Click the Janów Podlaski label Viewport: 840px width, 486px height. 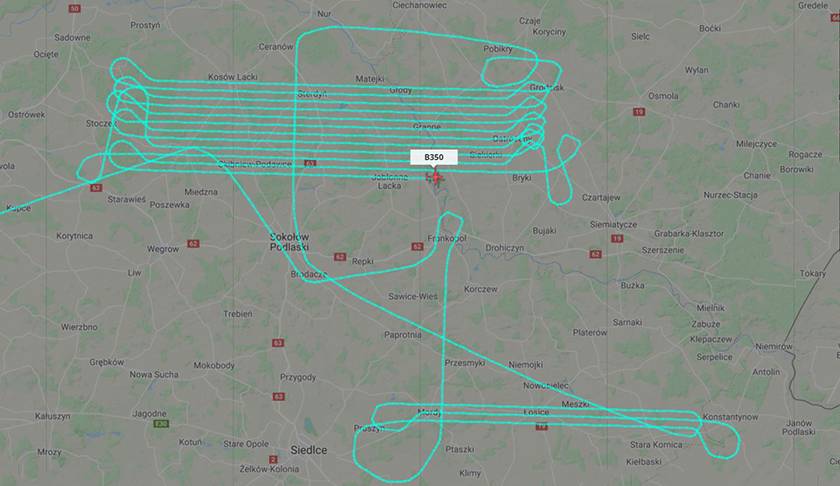pyautogui.click(x=799, y=427)
